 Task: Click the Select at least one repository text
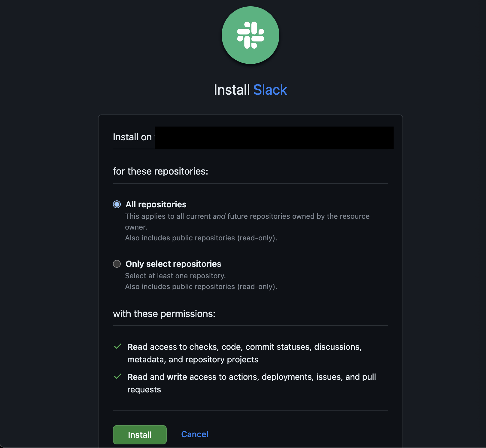pyautogui.click(x=175, y=276)
